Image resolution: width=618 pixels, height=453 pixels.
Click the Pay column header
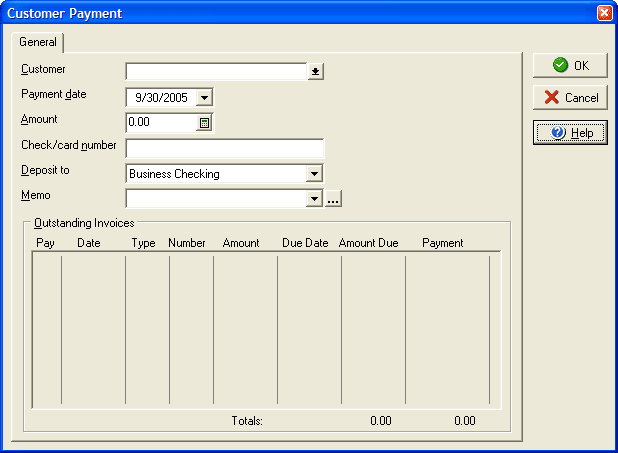click(x=45, y=243)
